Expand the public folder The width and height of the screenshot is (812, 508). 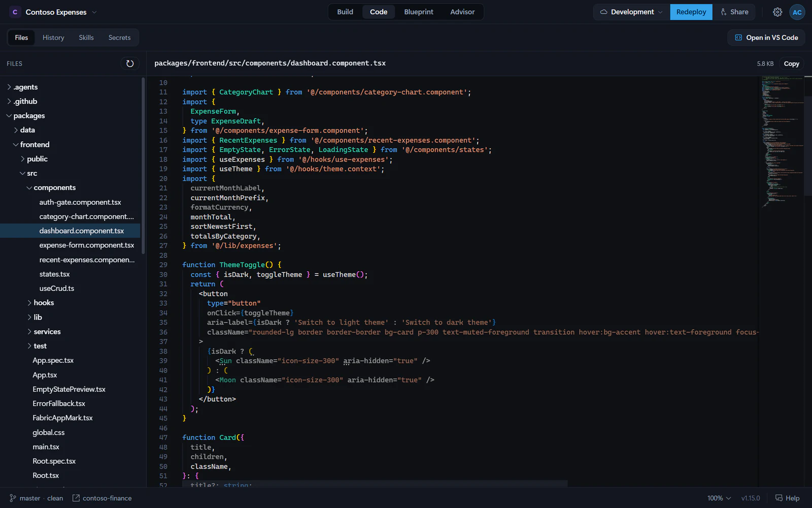click(23, 159)
